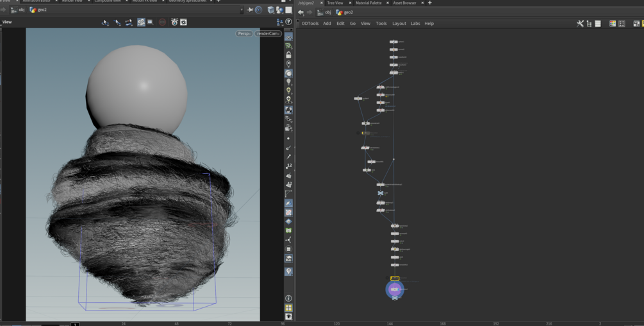Click the color palette icon in network toolbar

[x=612, y=24]
